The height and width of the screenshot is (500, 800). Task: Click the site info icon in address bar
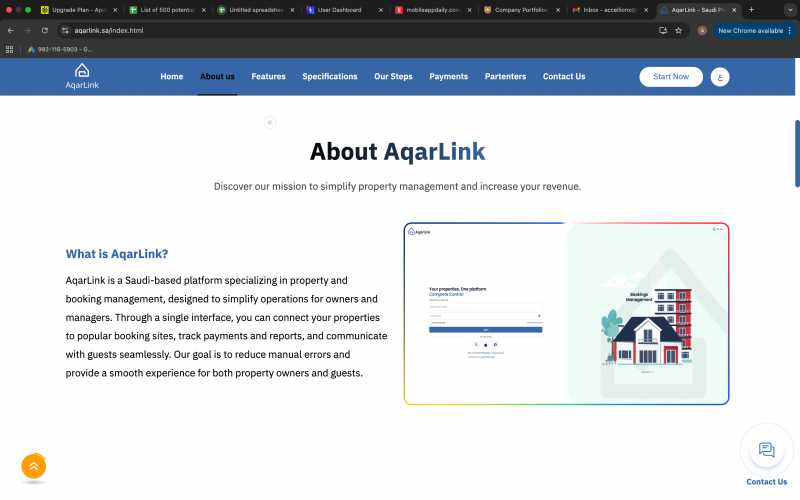click(x=65, y=31)
